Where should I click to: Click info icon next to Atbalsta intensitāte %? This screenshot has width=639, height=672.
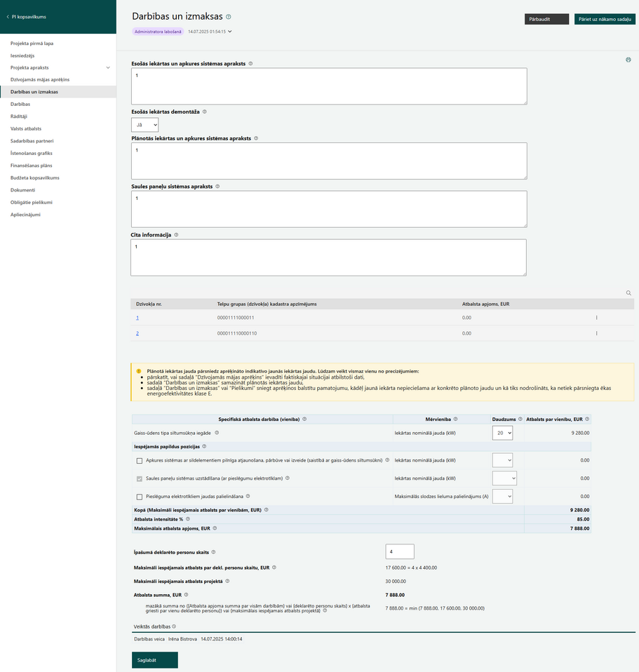tap(188, 519)
